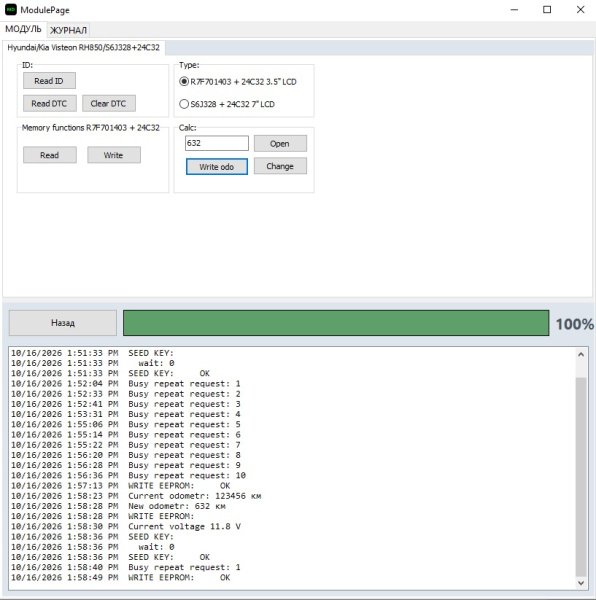
Task: Maximize the ModulePage window
Action: 547,10
